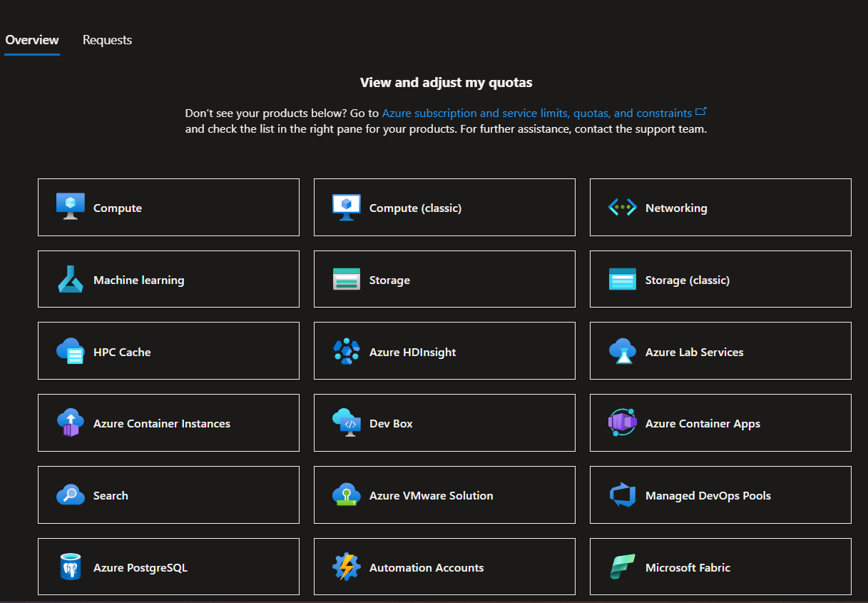
Task: Click the Azure Container Apps icon
Action: click(x=623, y=423)
